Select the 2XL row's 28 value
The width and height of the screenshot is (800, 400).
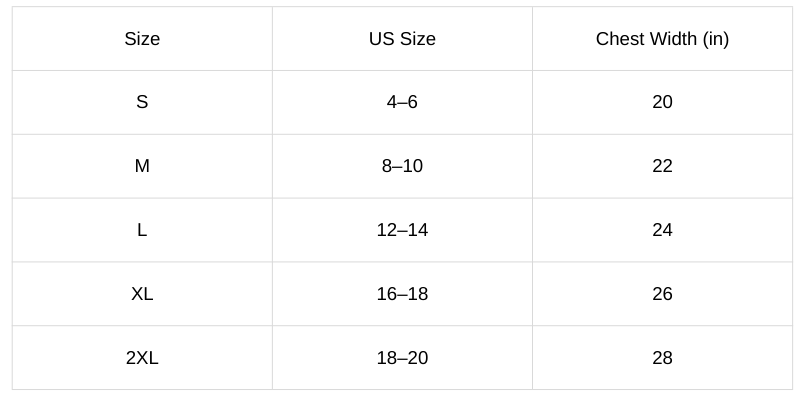pyautogui.click(x=662, y=358)
